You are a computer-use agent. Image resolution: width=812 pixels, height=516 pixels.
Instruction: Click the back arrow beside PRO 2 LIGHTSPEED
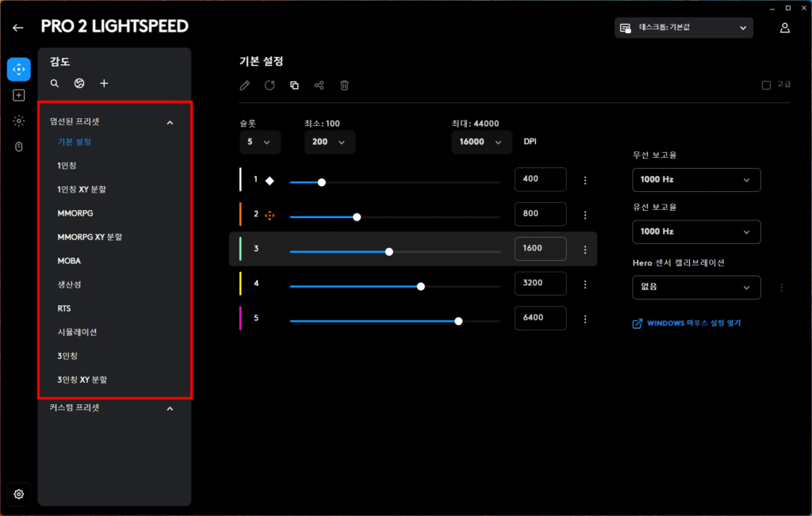(x=18, y=28)
